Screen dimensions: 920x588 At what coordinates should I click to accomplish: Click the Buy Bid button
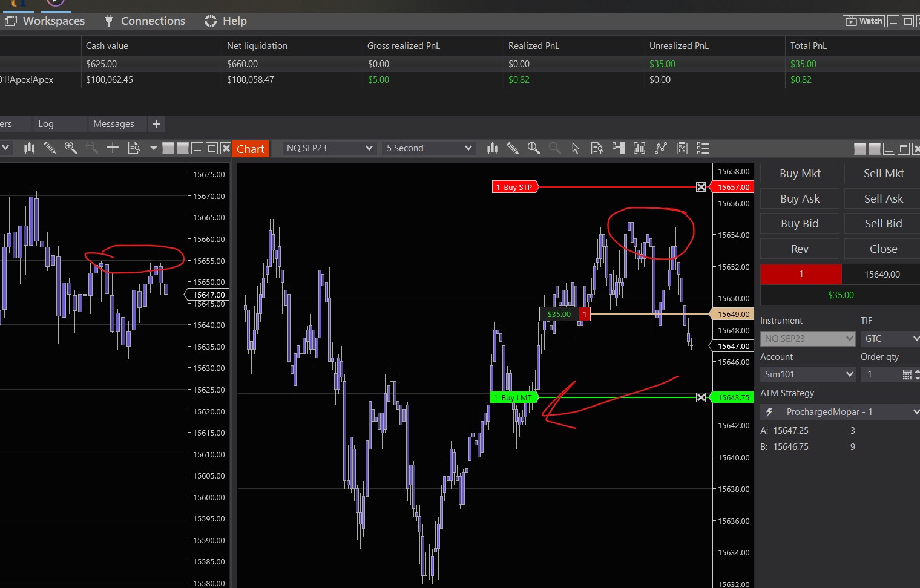800,224
